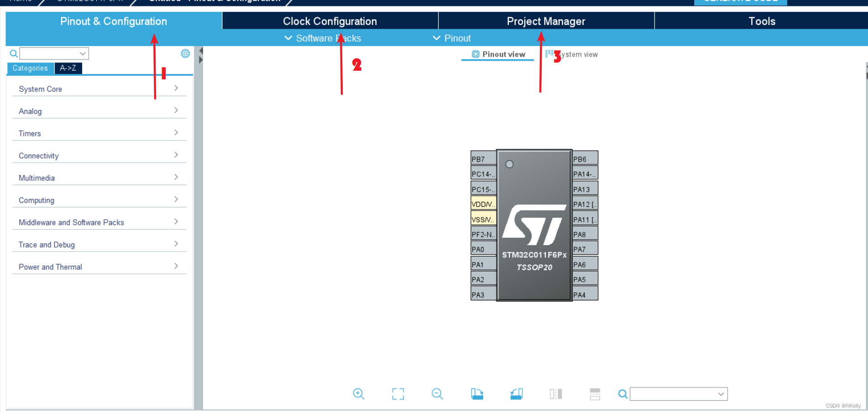Switch to Clock Configuration tab
Viewport: 868px width, 413px height.
click(330, 21)
